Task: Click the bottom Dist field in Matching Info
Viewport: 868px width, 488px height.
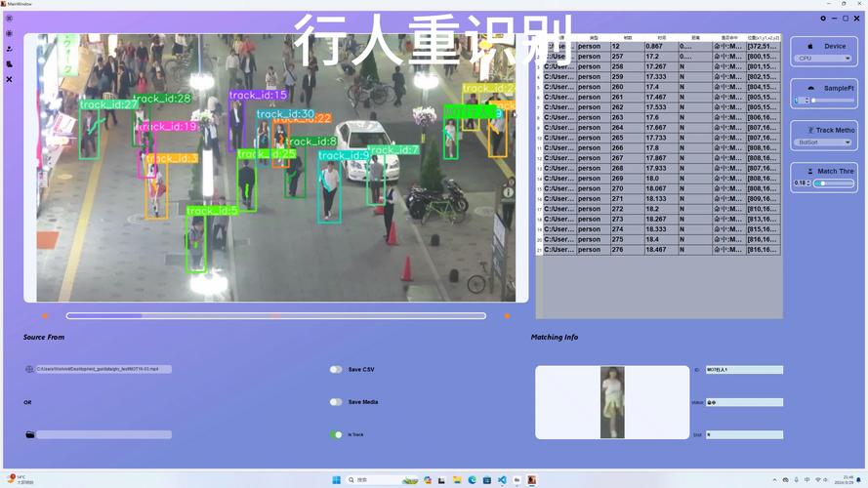Action: click(x=744, y=435)
